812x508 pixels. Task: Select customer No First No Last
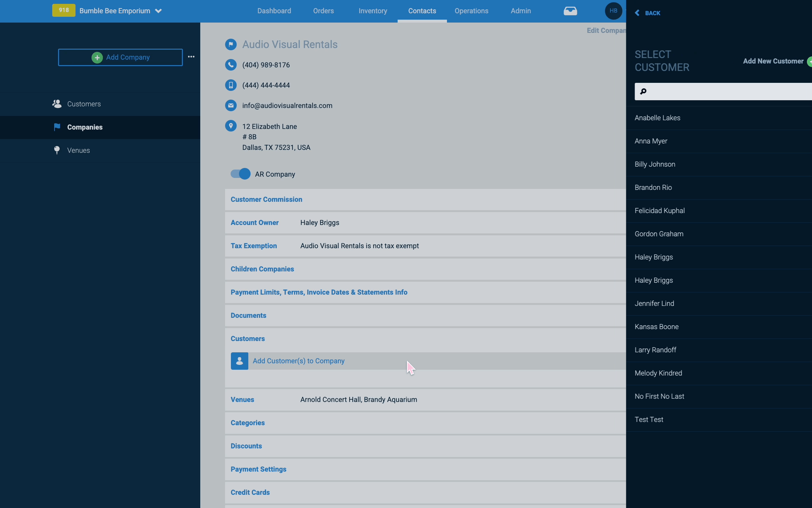point(719,396)
